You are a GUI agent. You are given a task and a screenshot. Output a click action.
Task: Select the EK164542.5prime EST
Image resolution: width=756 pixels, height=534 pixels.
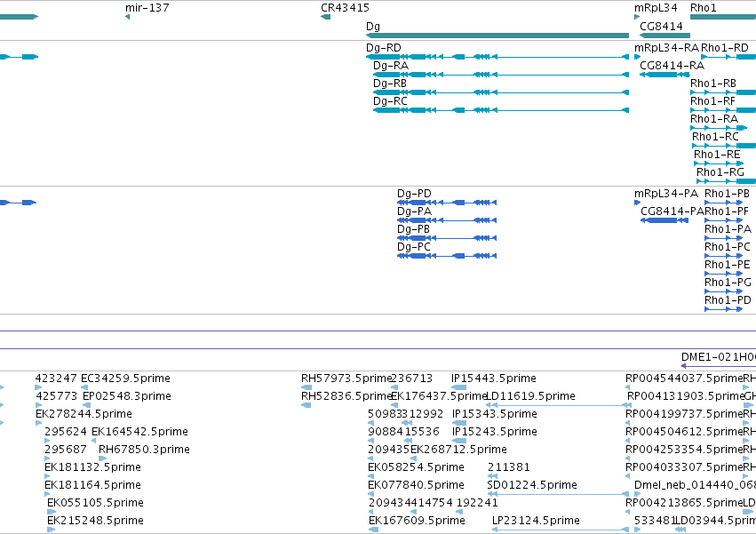(93, 441)
